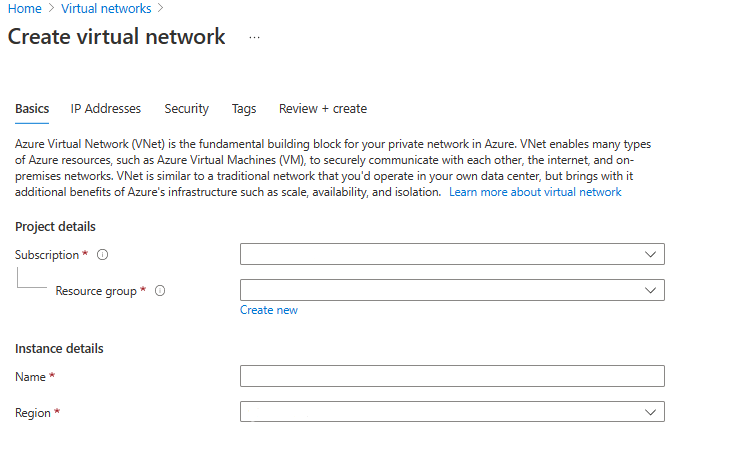
Task: Open the Learn more about virtual network link
Action: pyautogui.click(x=535, y=192)
